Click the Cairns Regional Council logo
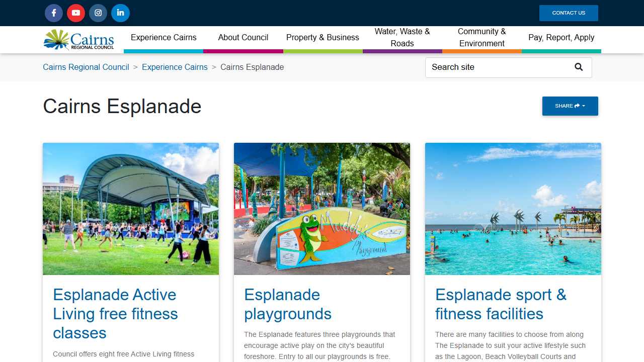This screenshot has width=644, height=362. point(79,40)
